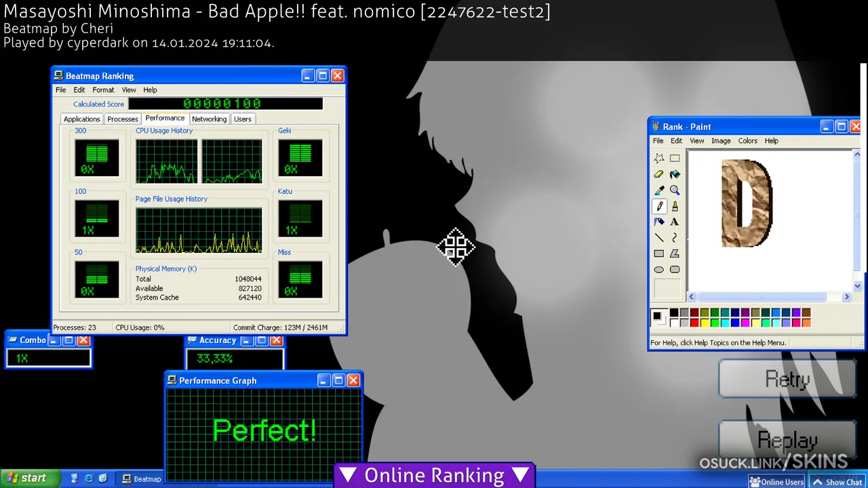868x488 pixels.
Task: Click the Accuracy window's title icon
Action: [x=192, y=340]
